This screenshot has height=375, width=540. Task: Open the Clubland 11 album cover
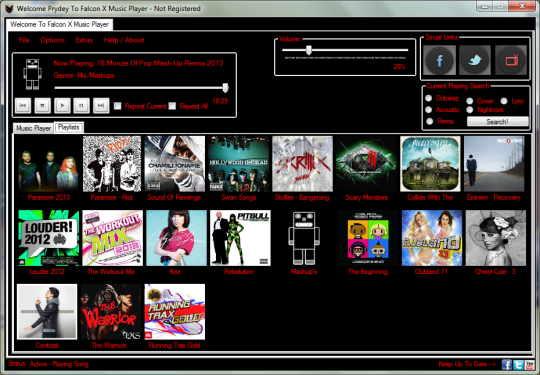click(432, 238)
